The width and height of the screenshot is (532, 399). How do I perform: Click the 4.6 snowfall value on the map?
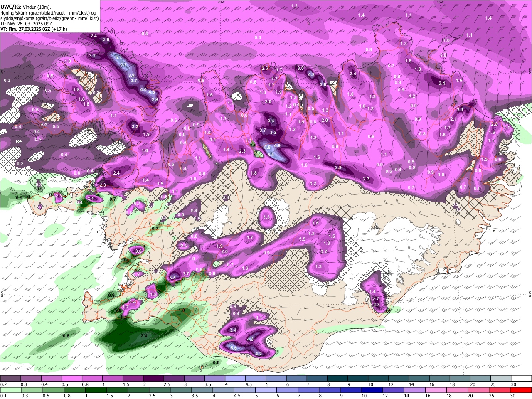pos(152,92)
